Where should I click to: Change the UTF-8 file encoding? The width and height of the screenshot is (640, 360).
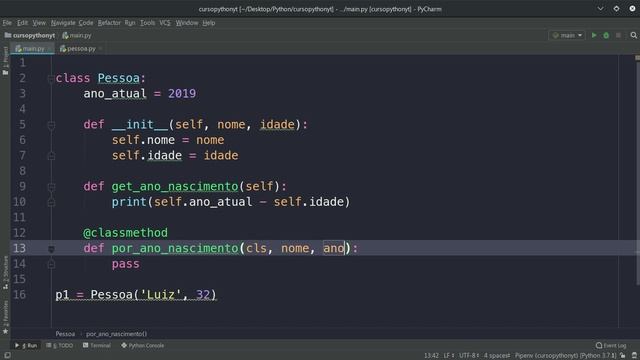pyautogui.click(x=469, y=356)
